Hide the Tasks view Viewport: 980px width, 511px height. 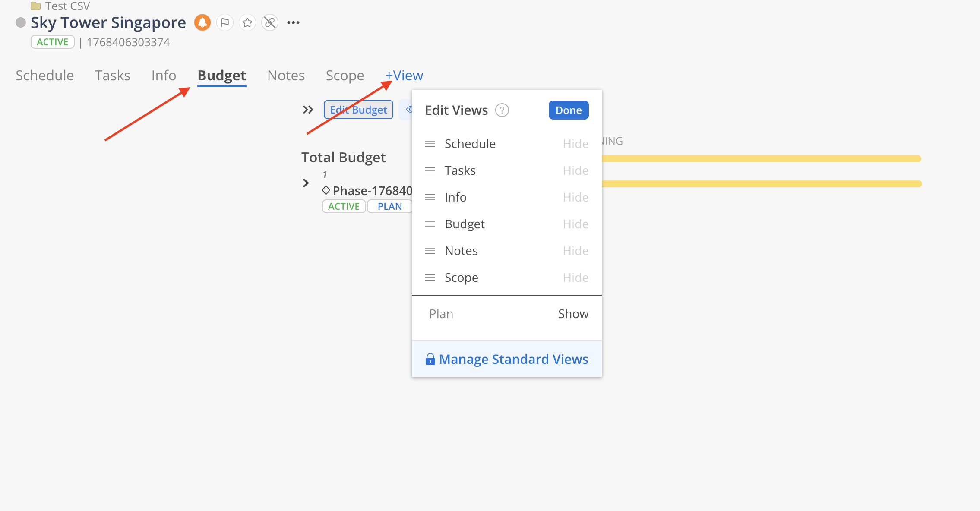coord(575,170)
